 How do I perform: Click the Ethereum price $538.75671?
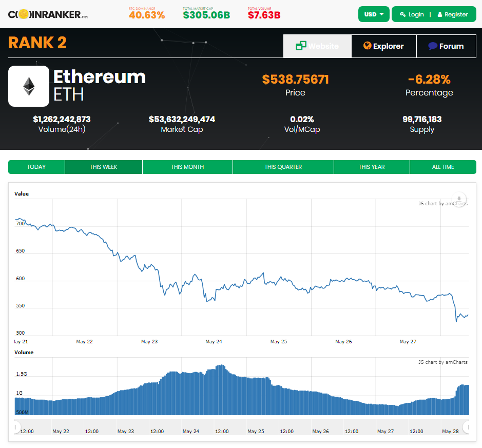pyautogui.click(x=295, y=79)
